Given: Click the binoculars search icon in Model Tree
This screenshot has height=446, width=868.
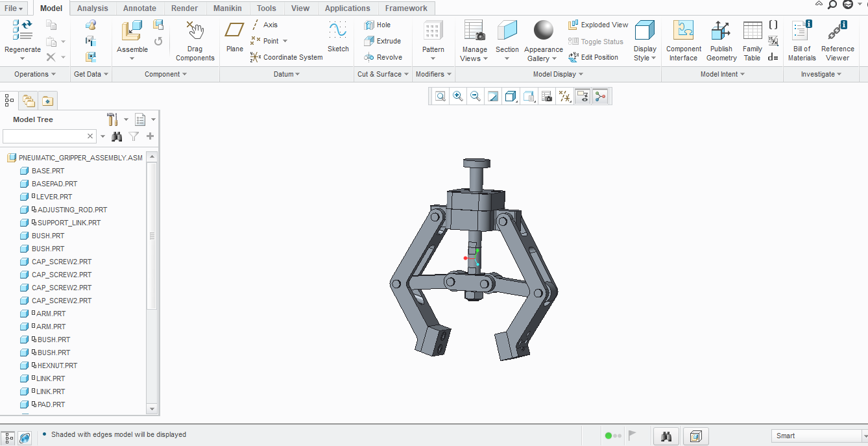Looking at the screenshot, I should coord(117,136).
